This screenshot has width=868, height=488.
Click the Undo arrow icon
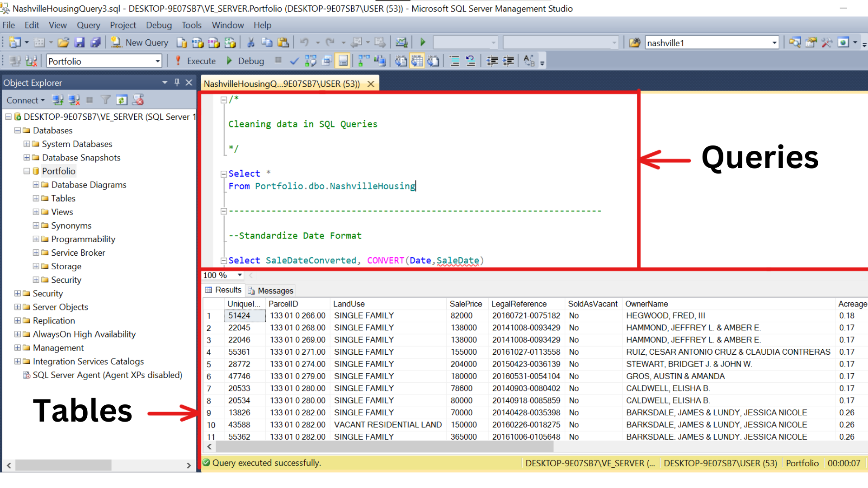[304, 42]
